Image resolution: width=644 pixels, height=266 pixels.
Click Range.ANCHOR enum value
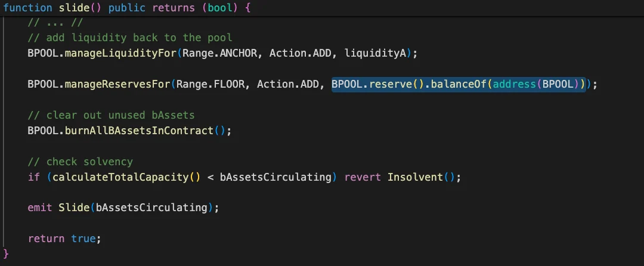click(219, 53)
